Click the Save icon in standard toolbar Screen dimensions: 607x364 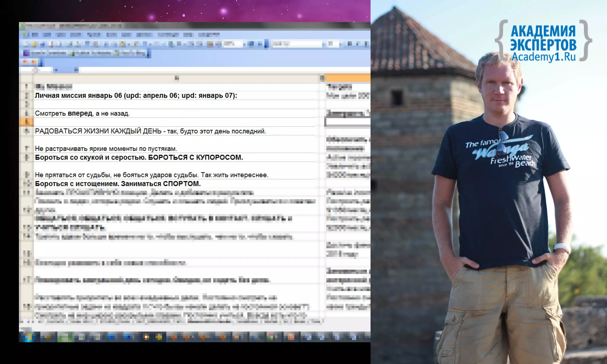click(42, 44)
